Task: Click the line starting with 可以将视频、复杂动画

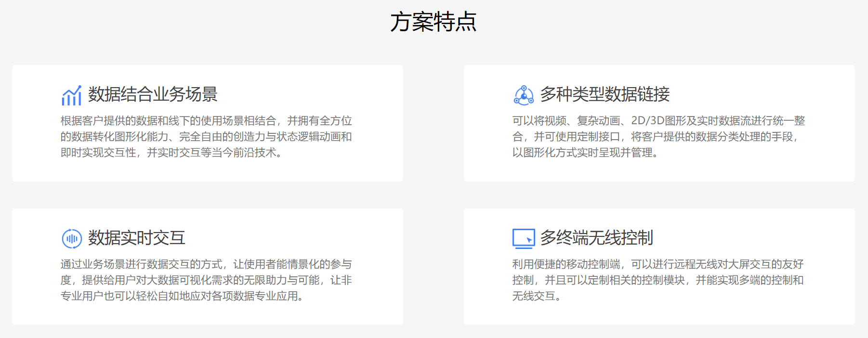Action: (x=658, y=121)
